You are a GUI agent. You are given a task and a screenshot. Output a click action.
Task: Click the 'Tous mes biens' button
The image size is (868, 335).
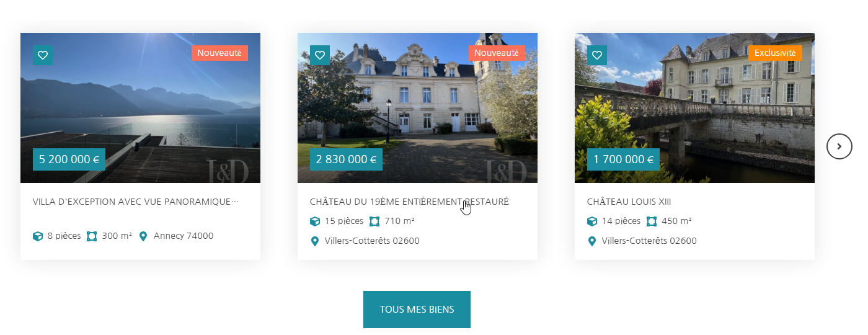[x=417, y=310]
